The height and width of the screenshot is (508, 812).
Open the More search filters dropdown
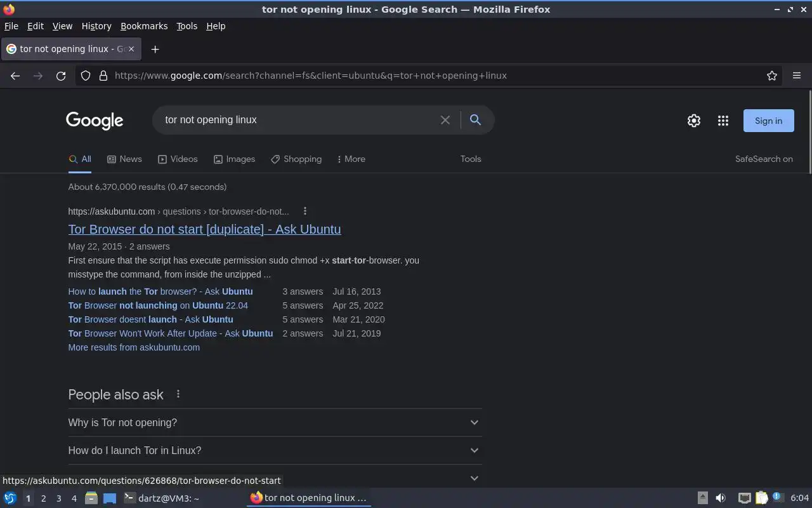(x=351, y=159)
